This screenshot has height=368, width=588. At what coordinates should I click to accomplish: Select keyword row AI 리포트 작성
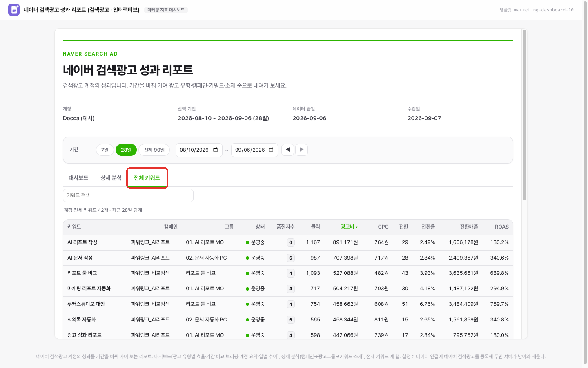(288, 242)
